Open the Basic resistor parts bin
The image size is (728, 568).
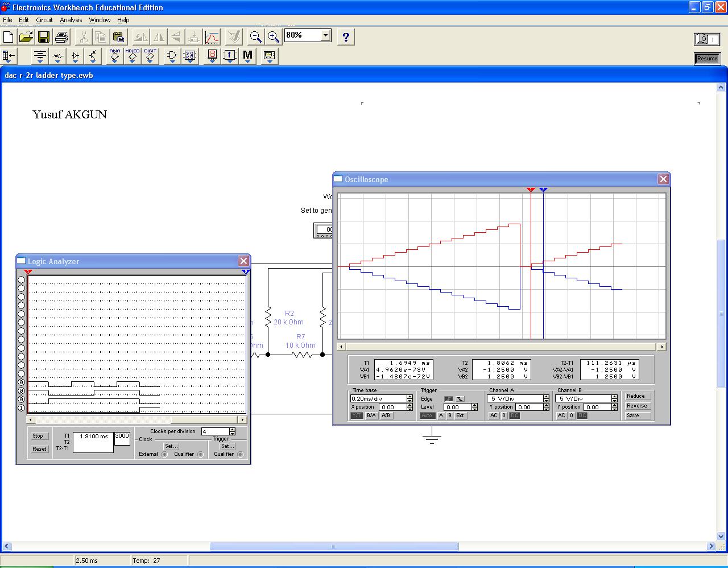[x=57, y=56]
